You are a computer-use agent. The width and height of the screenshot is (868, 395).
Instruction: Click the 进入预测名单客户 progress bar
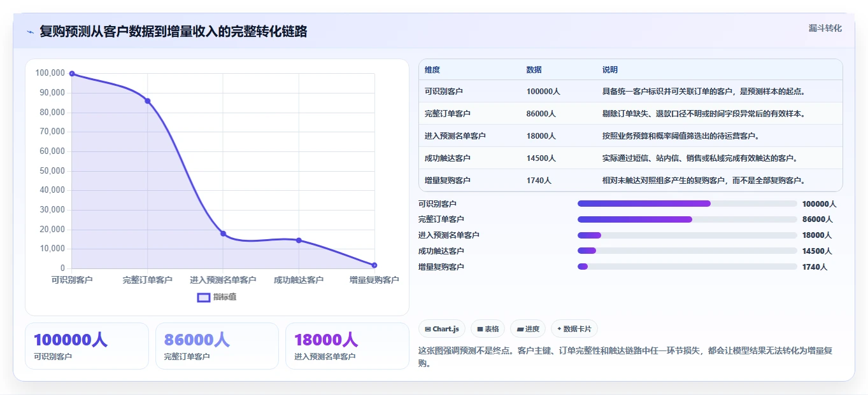click(x=687, y=235)
